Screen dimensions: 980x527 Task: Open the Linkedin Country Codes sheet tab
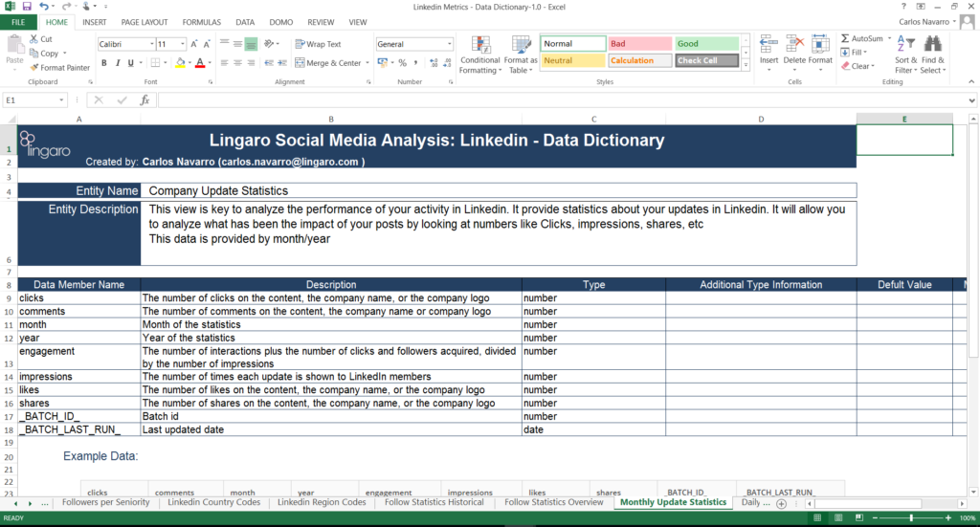tap(213, 502)
